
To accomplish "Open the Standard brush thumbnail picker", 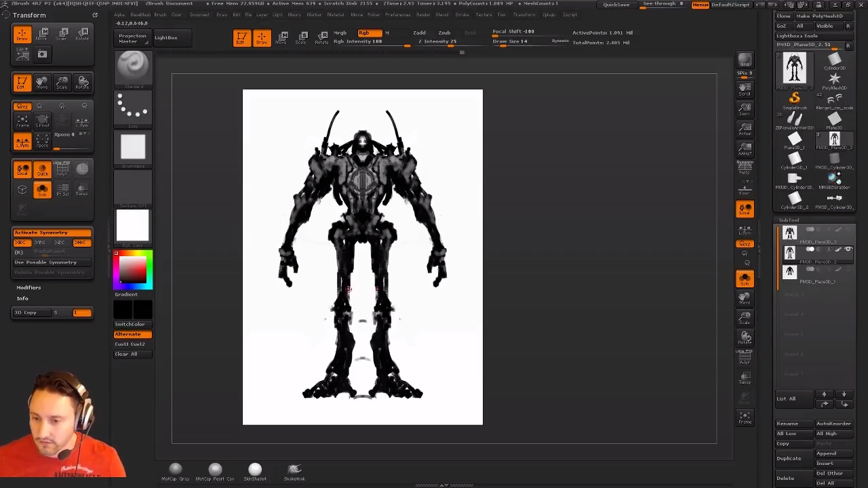I will 133,69.
